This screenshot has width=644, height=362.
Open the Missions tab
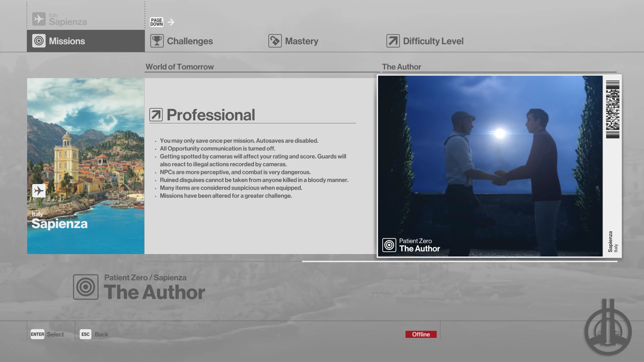click(x=86, y=41)
